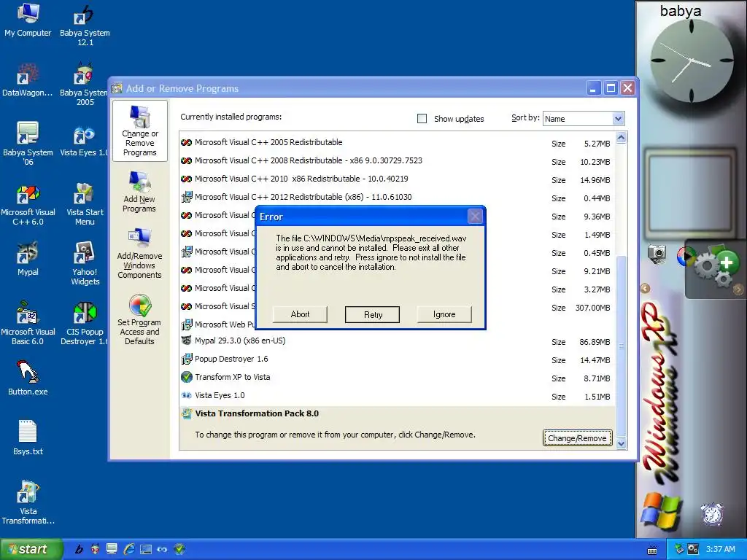Screen dimensions: 747x560
Task: Click Babya 'b' Quick Launch icon
Action: tap(79, 549)
